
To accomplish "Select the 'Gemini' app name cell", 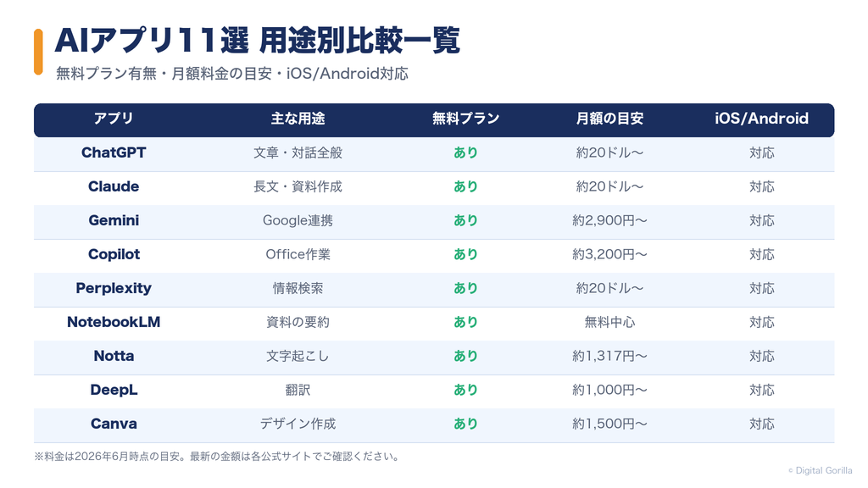I will tap(114, 220).
